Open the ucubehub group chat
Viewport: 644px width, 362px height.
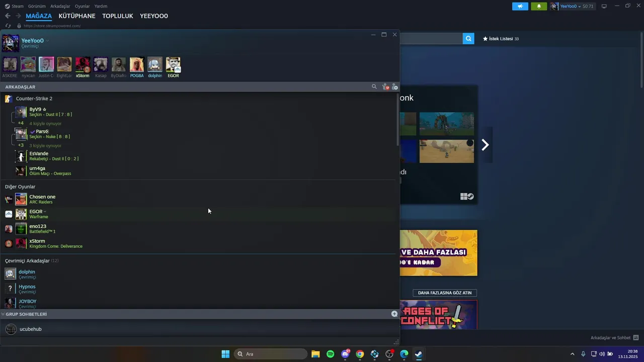[x=200, y=329]
